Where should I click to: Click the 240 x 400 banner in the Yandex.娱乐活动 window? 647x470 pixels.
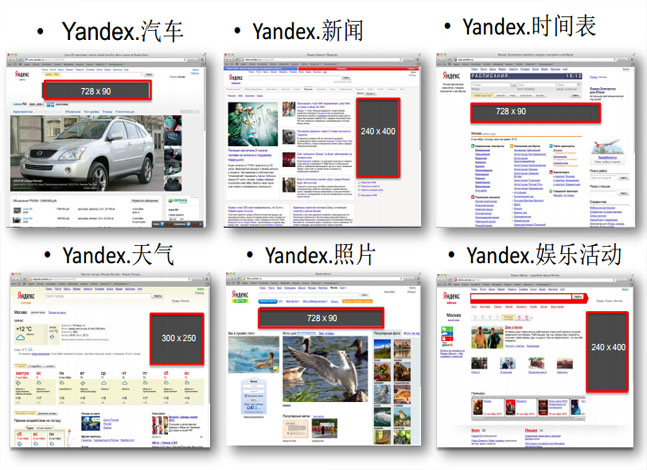607,352
